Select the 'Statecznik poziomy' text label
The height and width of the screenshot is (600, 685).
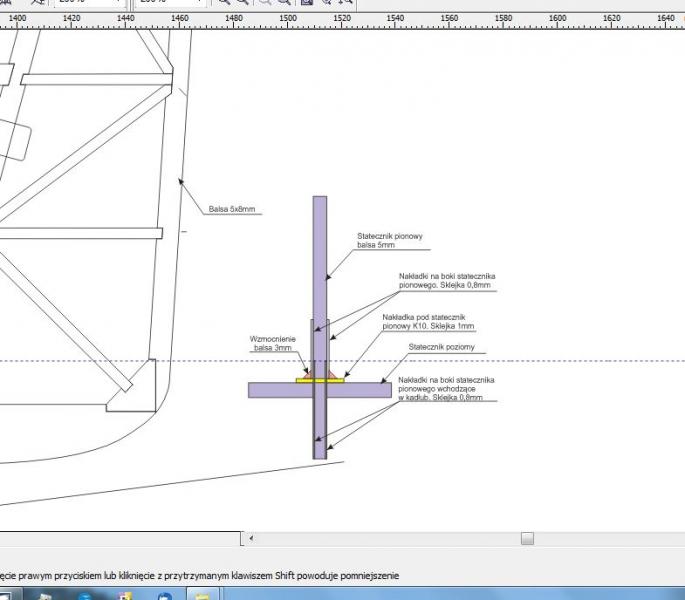(441, 347)
